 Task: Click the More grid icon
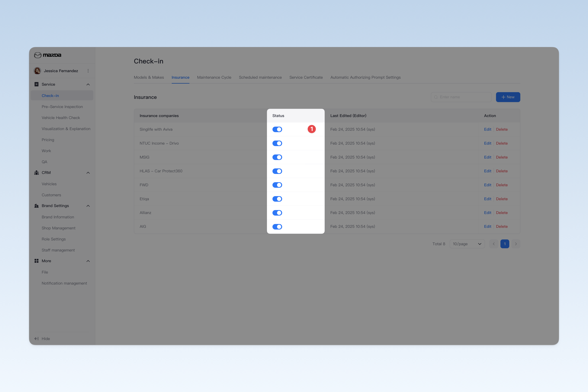[36, 261]
